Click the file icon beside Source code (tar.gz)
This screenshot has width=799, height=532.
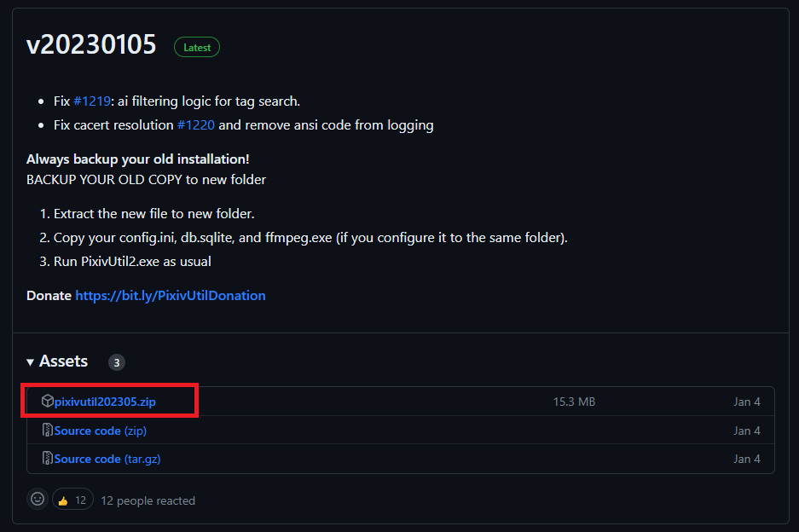(x=48, y=458)
